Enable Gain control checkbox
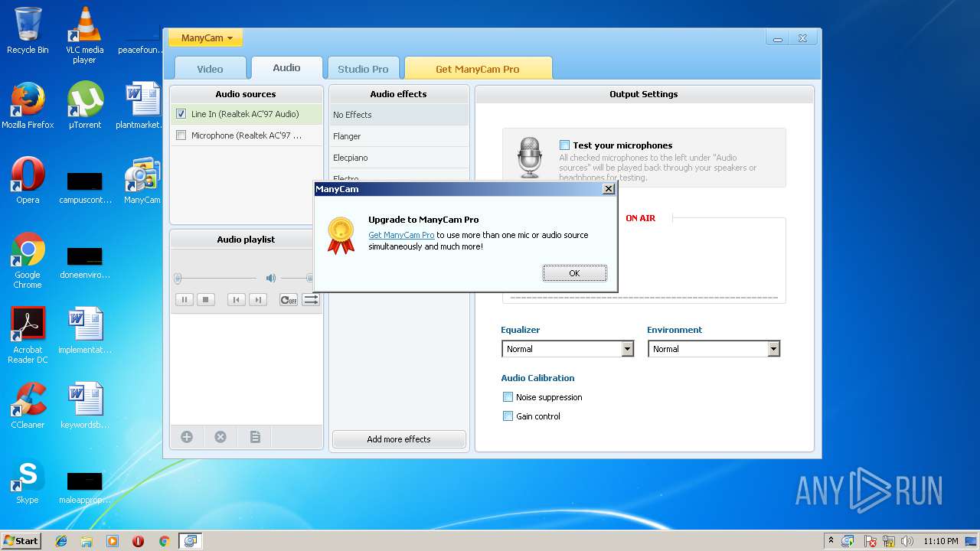 point(508,416)
